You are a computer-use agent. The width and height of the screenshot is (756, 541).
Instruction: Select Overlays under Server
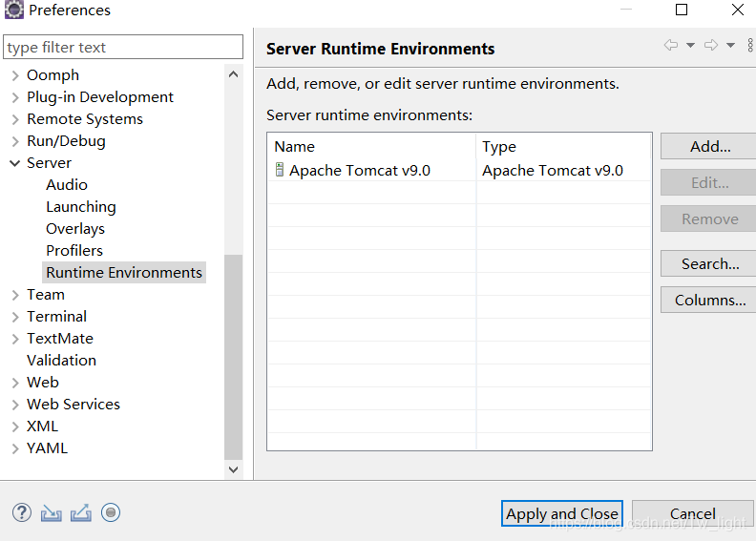pos(75,229)
